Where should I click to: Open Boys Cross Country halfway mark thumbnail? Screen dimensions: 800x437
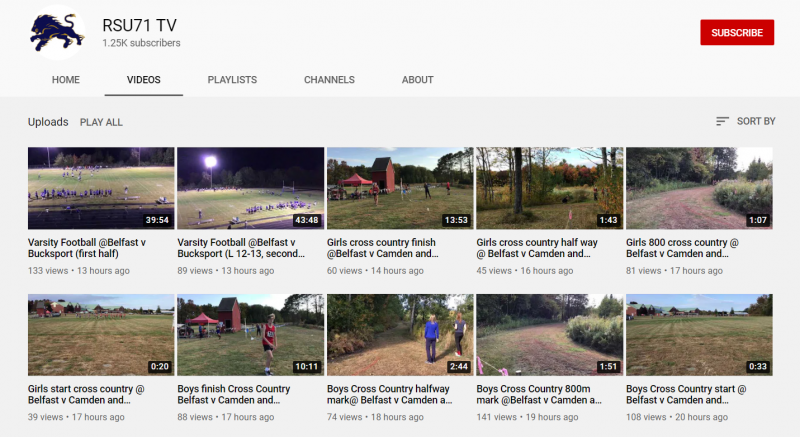pos(400,335)
